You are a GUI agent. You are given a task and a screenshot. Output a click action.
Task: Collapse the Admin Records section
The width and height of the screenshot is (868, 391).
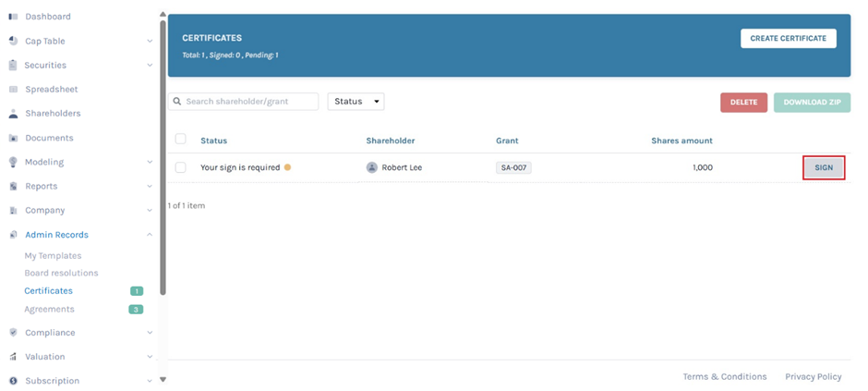[x=150, y=235]
